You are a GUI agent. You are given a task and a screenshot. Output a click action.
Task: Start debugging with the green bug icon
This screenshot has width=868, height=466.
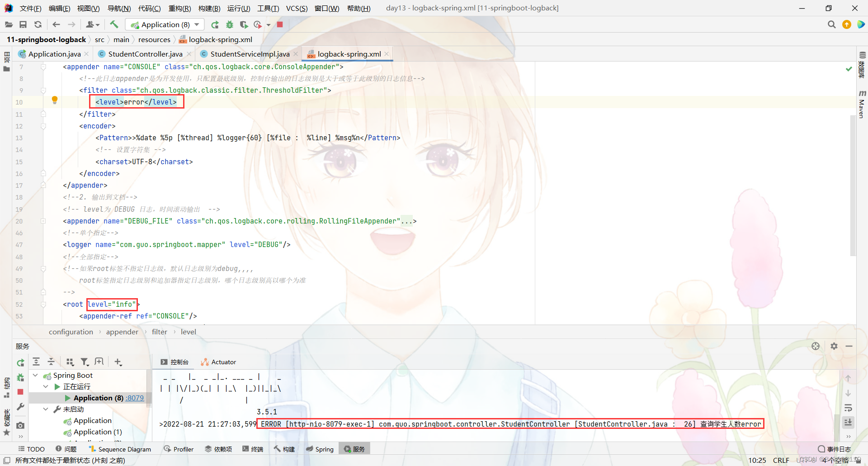coord(230,24)
